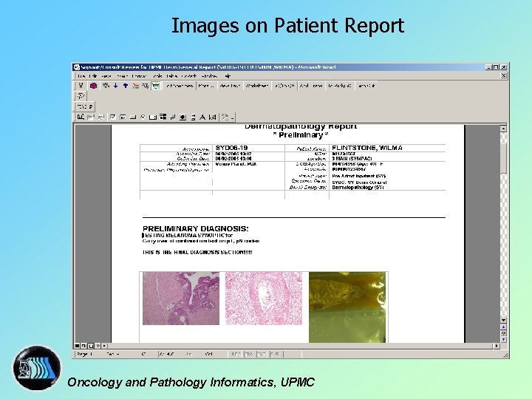The image size is (532, 399).
Task: Switch to Print Layout view button
Action: (91, 346)
